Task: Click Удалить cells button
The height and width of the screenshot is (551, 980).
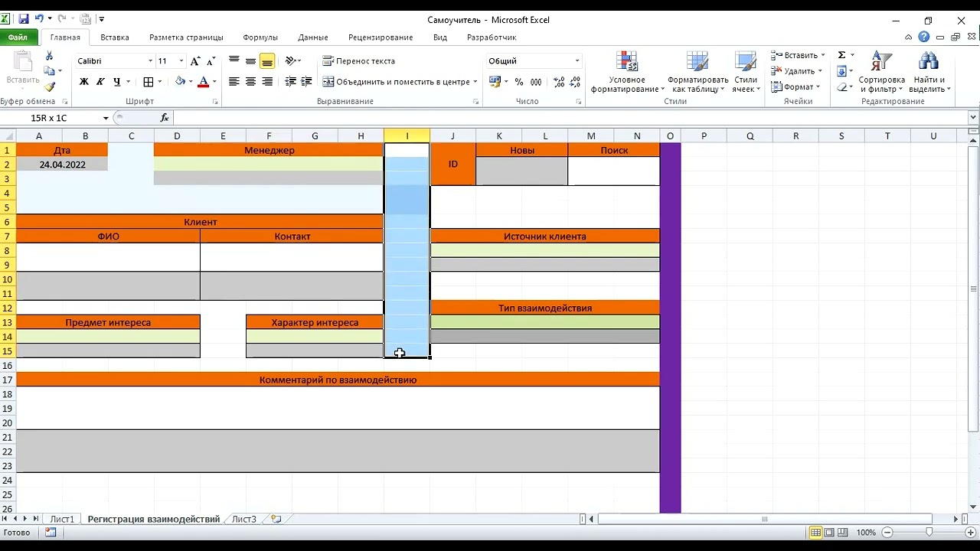Action: tap(797, 71)
